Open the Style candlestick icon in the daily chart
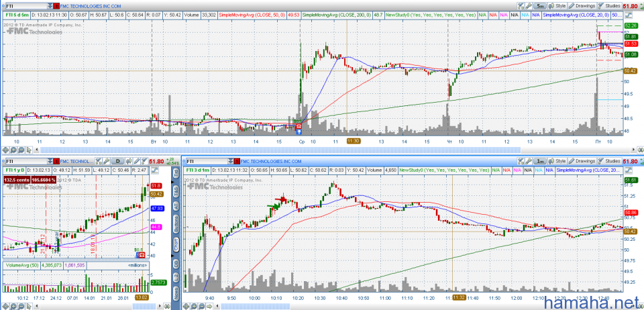The width and height of the screenshot is (644, 310). click(129, 161)
